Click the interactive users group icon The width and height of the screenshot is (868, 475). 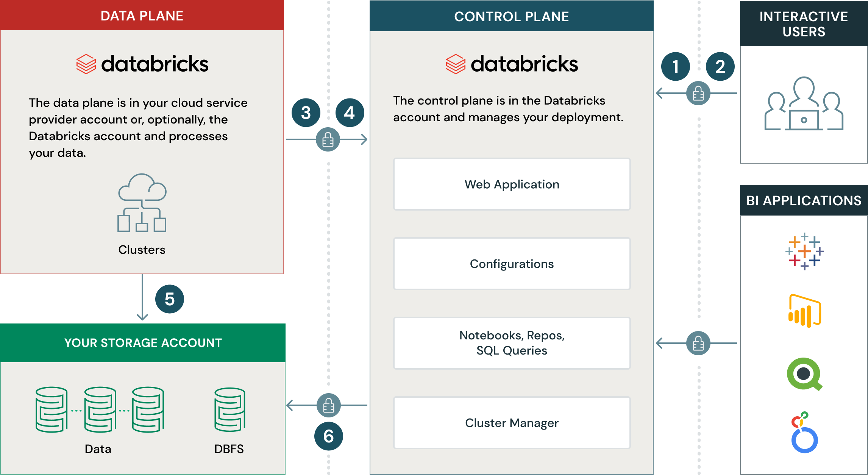804,104
